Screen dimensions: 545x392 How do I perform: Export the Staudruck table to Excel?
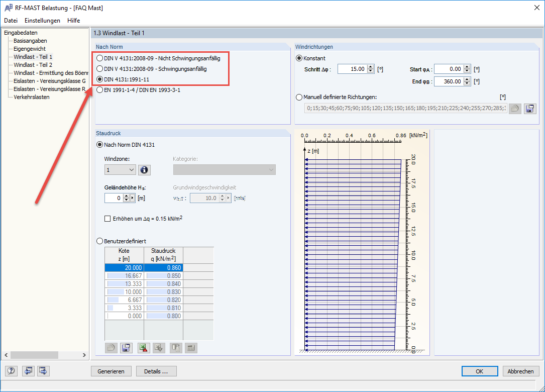[x=144, y=348]
